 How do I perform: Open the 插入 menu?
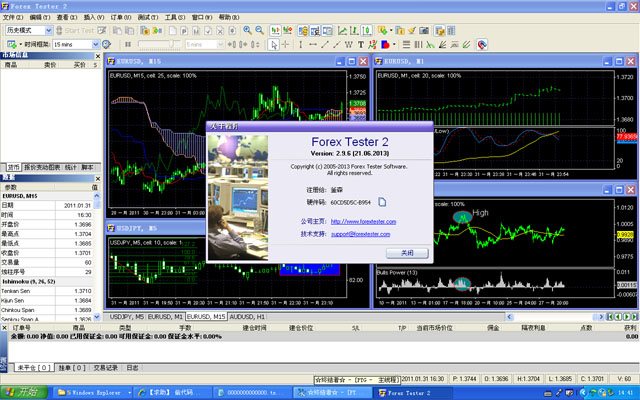pyautogui.click(x=94, y=17)
